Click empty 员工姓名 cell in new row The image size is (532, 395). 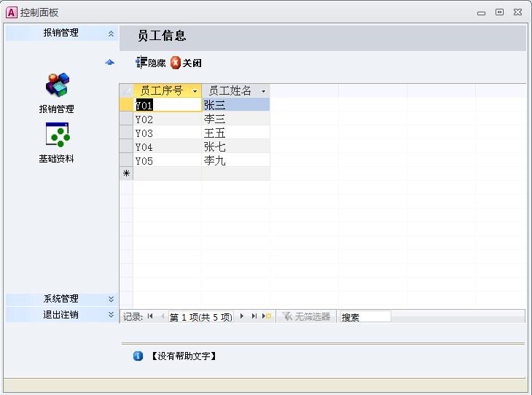[236, 173]
